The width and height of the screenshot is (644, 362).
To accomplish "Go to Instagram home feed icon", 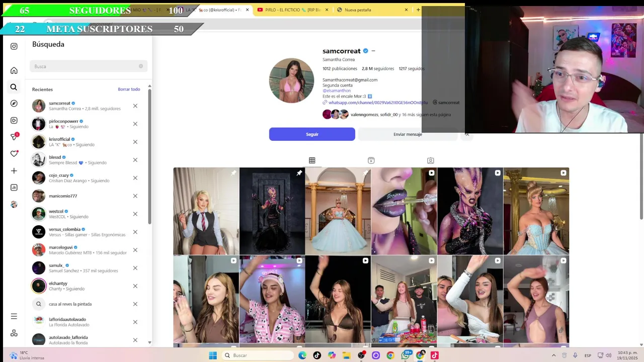I will pos(14,70).
